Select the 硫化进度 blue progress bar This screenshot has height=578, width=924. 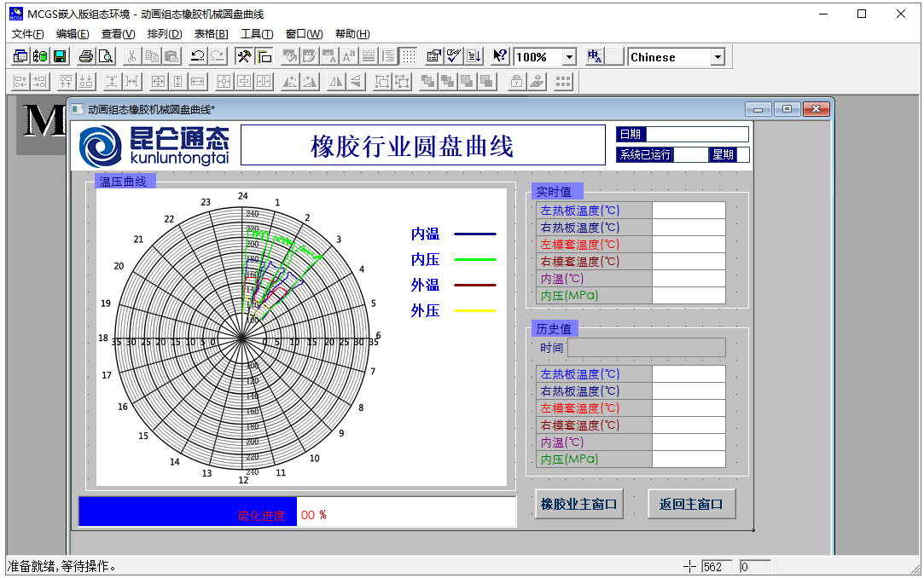pos(188,512)
